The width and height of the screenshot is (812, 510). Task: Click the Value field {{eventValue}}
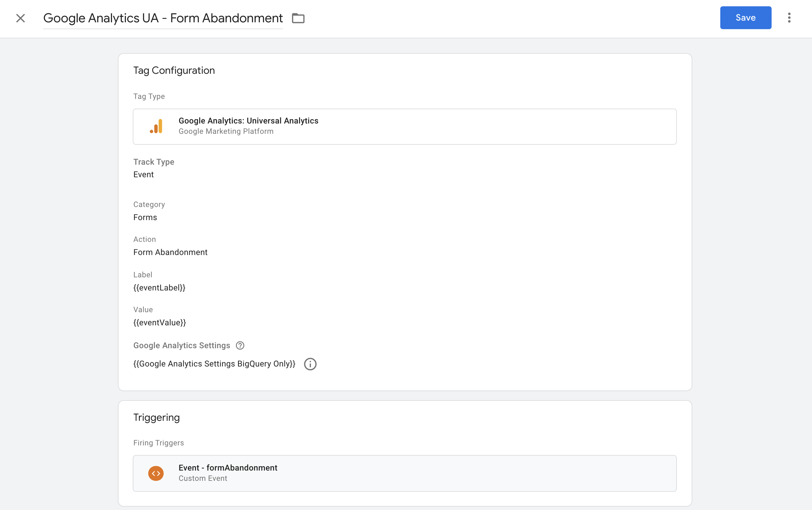(159, 322)
